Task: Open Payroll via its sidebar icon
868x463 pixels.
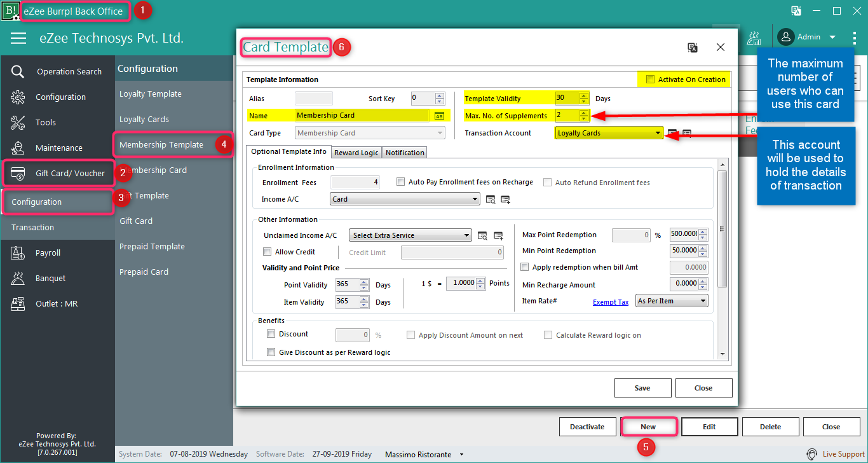Action: (x=18, y=252)
